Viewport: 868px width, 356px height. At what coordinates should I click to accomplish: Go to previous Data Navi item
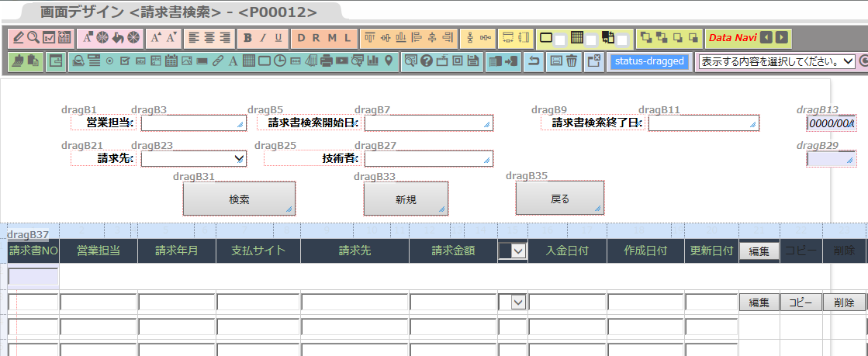tap(766, 38)
